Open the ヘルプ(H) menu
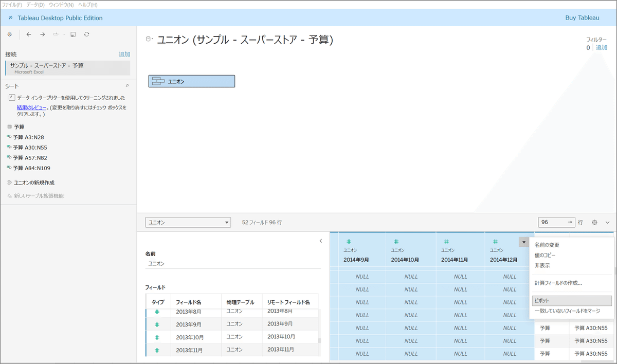 click(88, 4)
